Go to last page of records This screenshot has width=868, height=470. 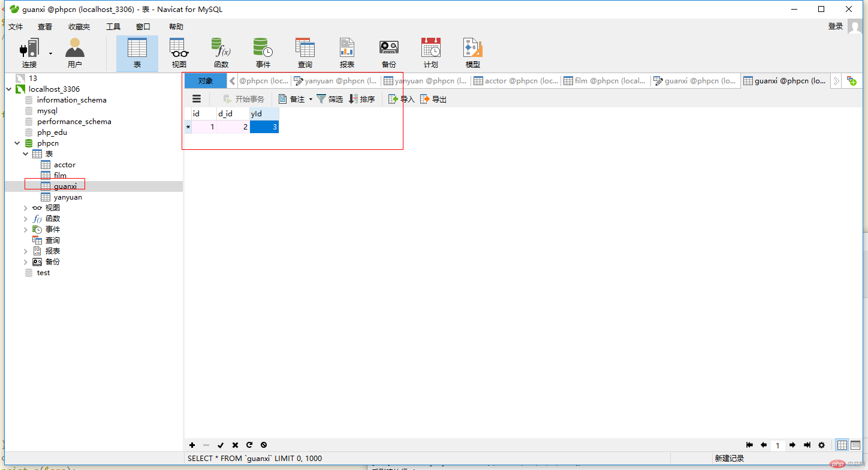tap(807, 445)
